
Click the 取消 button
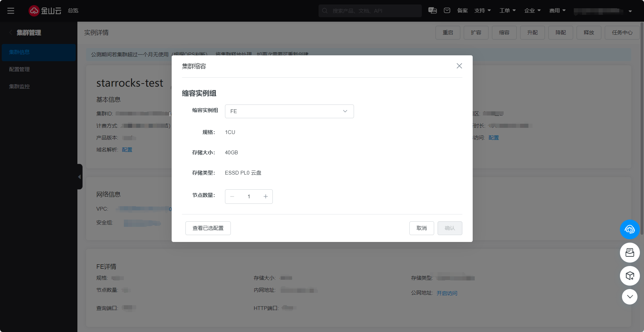(421, 228)
